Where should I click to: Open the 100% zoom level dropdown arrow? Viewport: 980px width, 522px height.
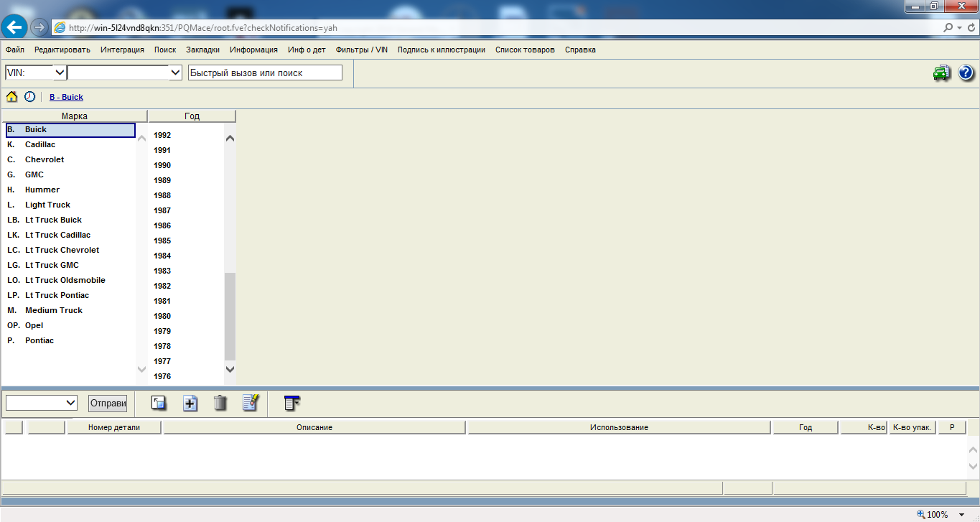click(961, 515)
